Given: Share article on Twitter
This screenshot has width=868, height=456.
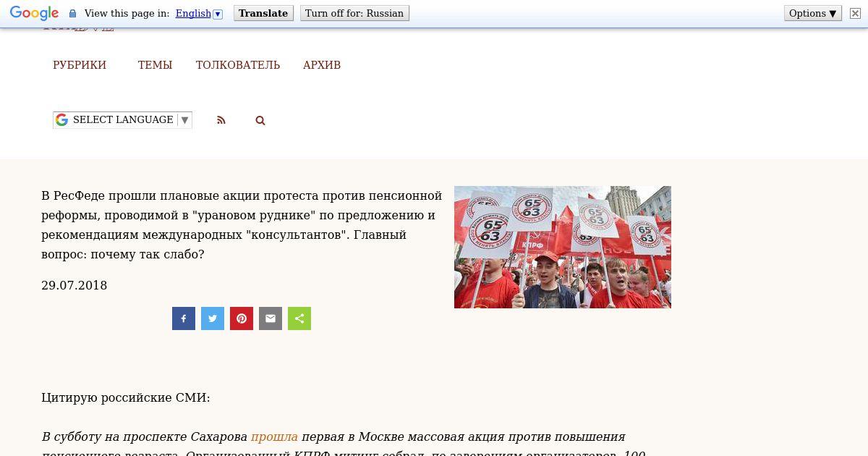Looking at the screenshot, I should point(213,318).
